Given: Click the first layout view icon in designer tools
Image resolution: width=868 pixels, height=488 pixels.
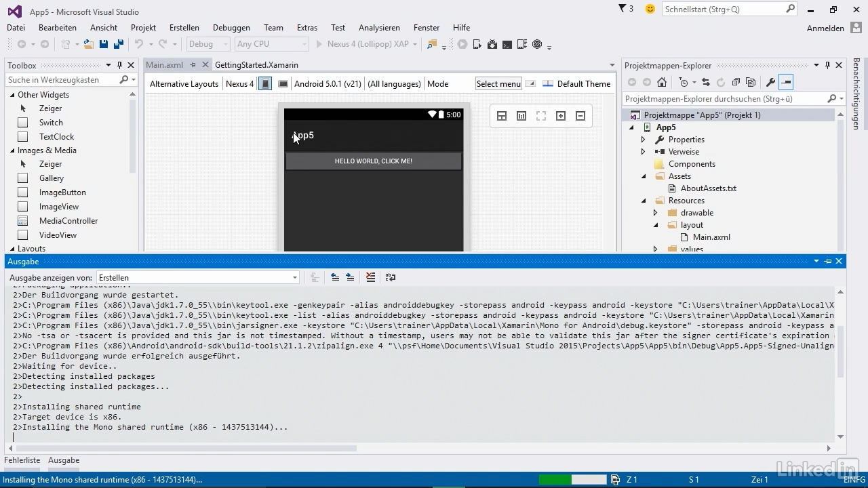Looking at the screenshot, I should coord(502,116).
